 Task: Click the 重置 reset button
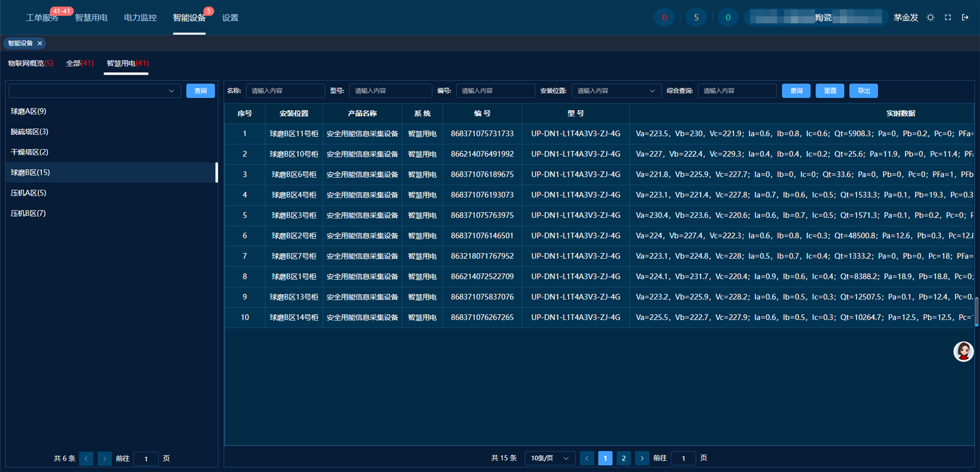[829, 91]
